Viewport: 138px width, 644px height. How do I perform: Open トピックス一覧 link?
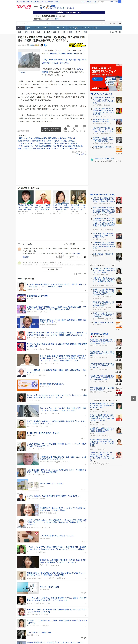click(115, 32)
